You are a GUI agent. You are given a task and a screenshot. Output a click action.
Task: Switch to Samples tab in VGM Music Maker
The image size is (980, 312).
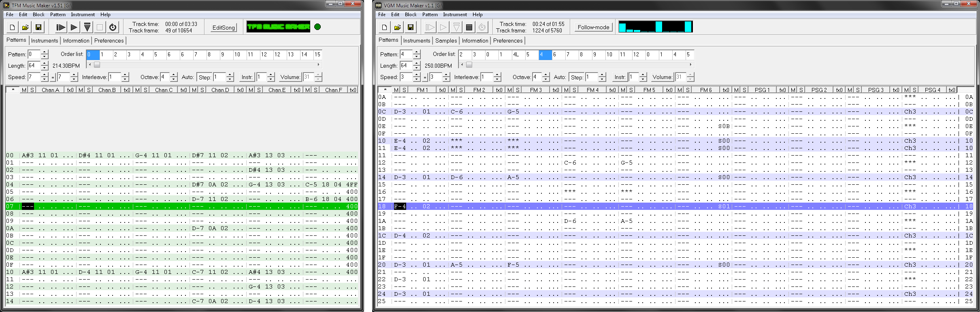click(x=446, y=41)
